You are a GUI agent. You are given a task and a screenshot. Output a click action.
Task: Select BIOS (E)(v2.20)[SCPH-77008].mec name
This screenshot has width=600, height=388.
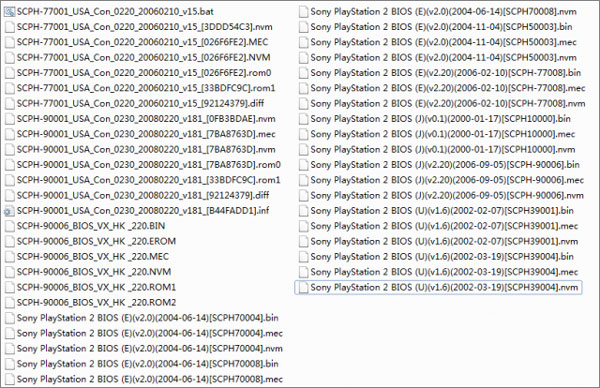[x=448, y=88]
